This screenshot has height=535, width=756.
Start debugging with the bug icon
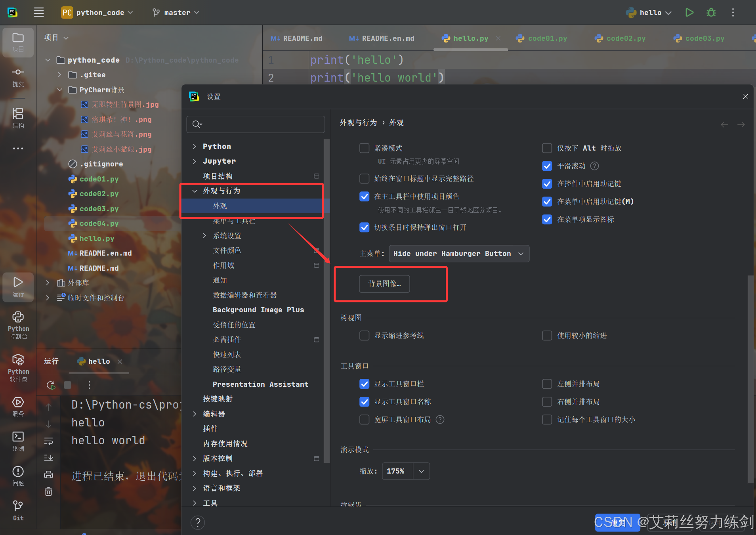point(710,12)
